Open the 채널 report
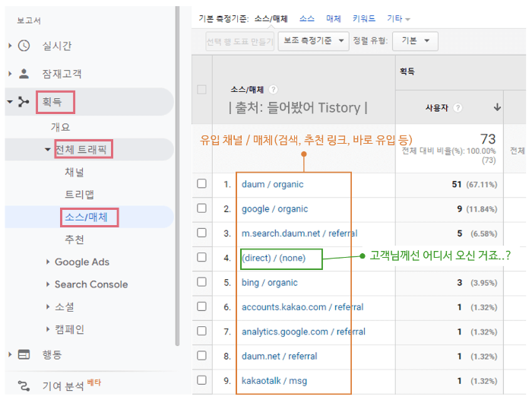Screen dimensions: 532x400 click(x=74, y=172)
